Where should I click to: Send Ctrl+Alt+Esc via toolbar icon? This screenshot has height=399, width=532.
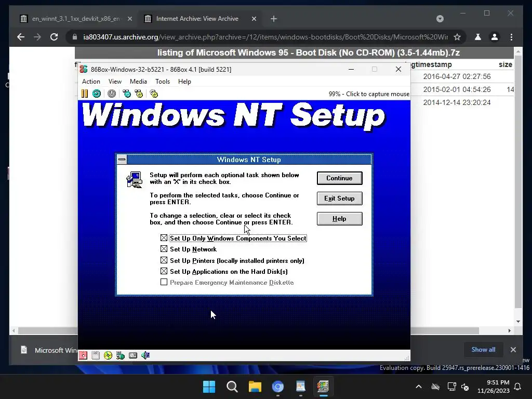pos(139,94)
